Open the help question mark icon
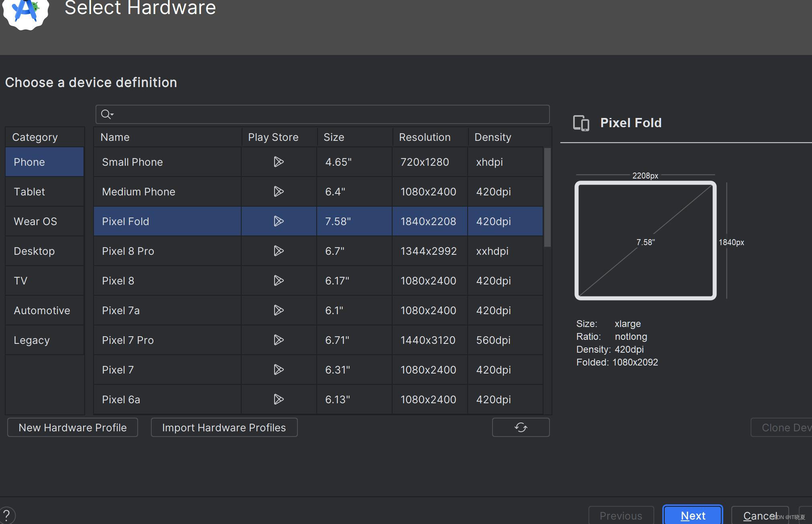The image size is (812, 524). [x=7, y=515]
